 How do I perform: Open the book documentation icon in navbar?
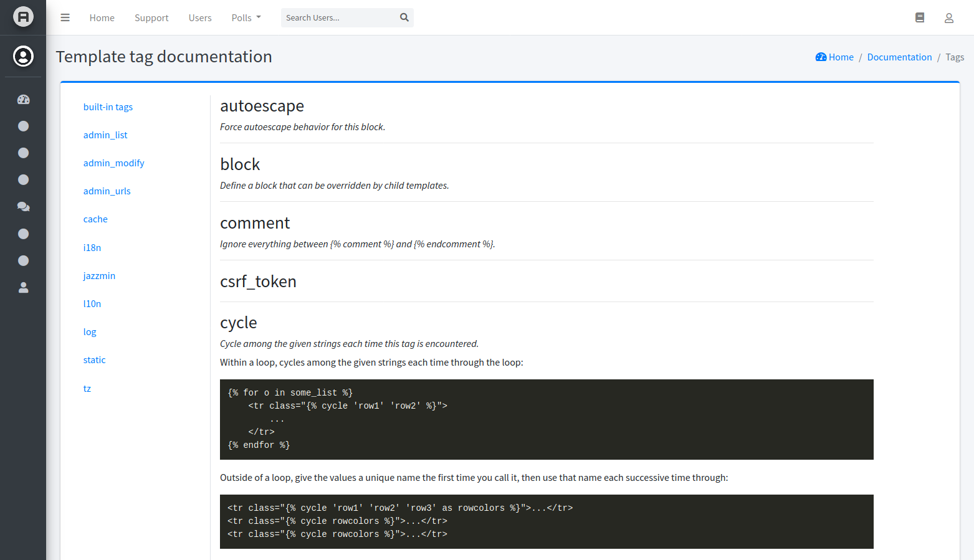[x=919, y=17]
